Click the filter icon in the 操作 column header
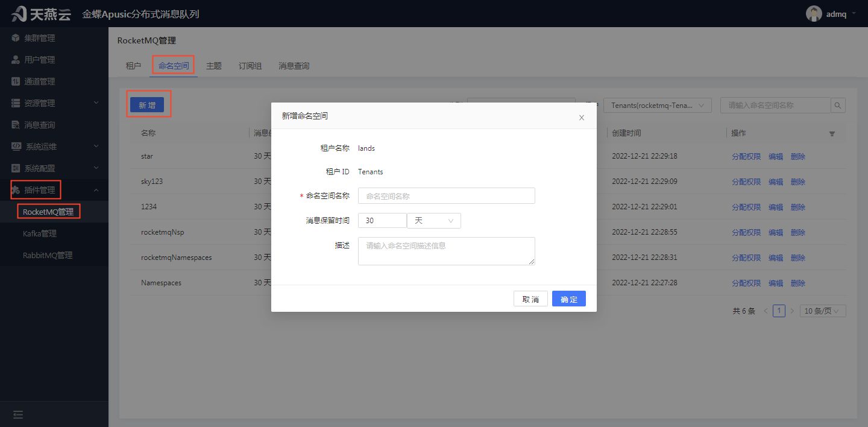 (x=832, y=134)
